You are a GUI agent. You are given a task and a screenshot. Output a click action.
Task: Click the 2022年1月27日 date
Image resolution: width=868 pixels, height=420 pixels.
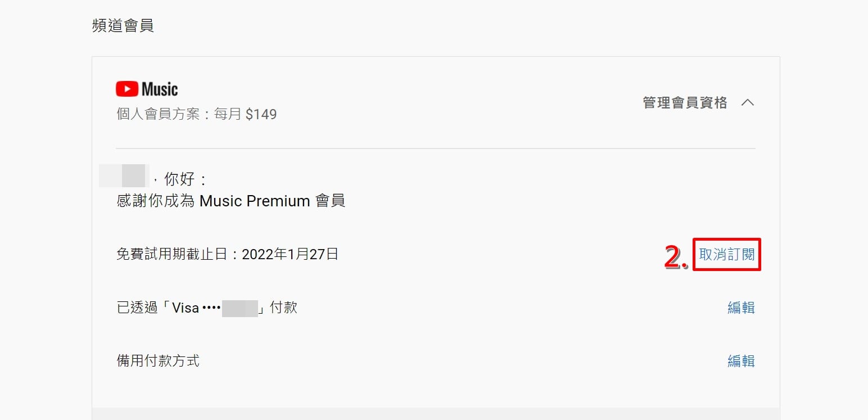pos(290,254)
